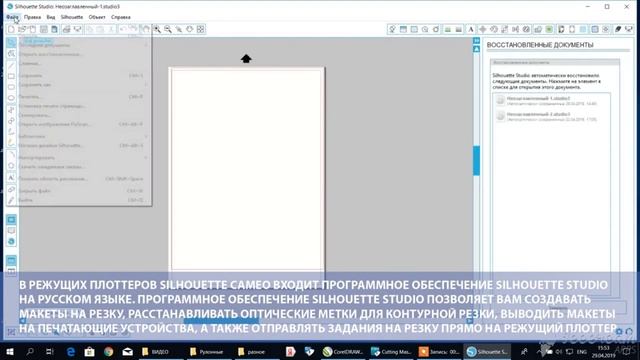The height and width of the screenshot is (360, 640).
Task: Select the Arc drawing tool
Action: click(x=11, y=154)
